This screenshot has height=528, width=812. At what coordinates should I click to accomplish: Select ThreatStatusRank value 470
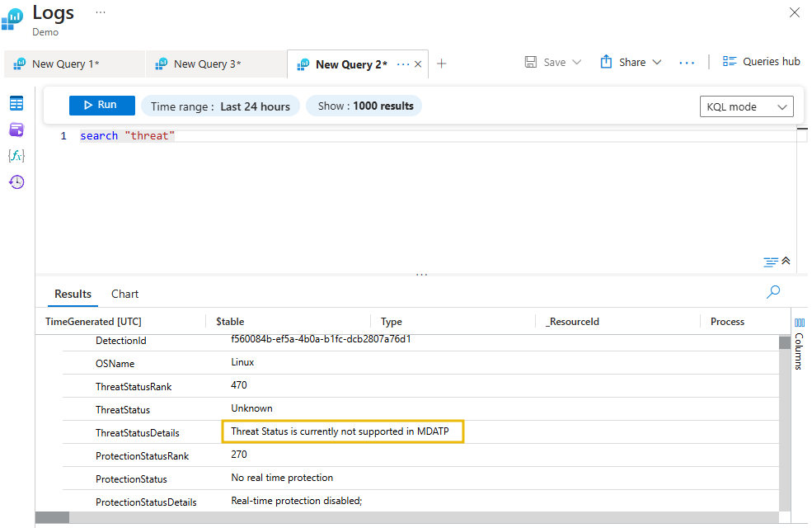239,385
